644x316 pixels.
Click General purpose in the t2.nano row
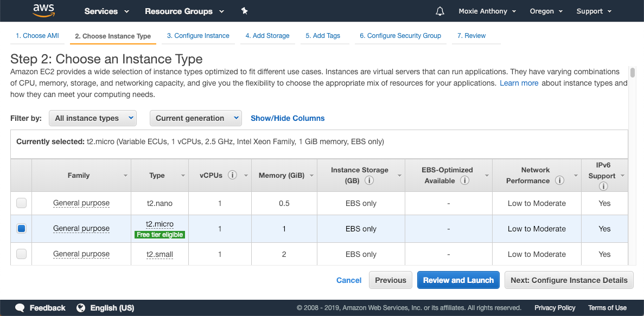81,203
